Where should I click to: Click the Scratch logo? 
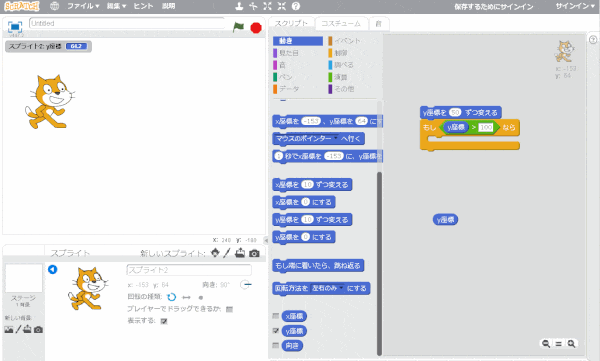tap(22, 6)
